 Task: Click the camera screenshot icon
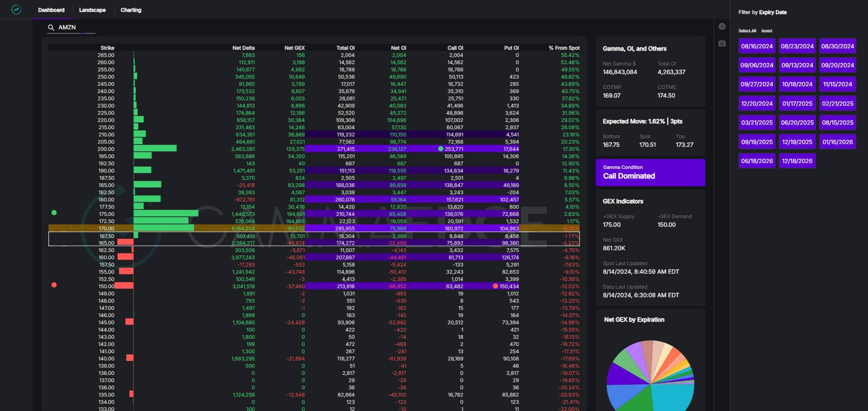[722, 43]
